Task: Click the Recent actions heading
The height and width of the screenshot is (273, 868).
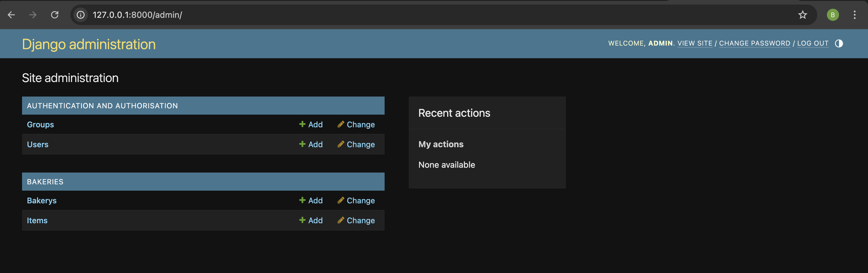Action: click(x=454, y=113)
